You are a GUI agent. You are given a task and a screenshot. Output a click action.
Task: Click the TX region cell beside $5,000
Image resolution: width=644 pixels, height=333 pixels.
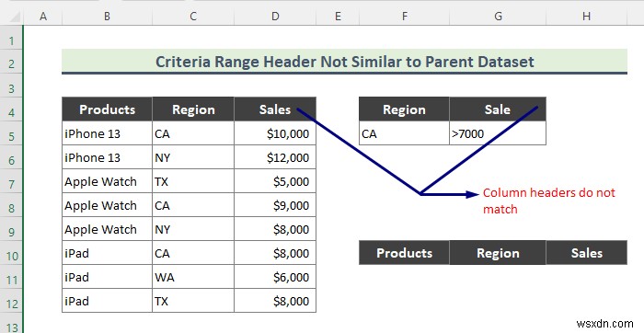[x=193, y=181]
